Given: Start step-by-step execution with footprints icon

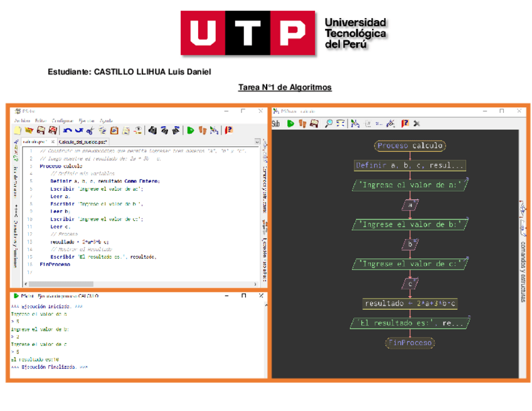Looking at the screenshot, I should click(x=203, y=131).
